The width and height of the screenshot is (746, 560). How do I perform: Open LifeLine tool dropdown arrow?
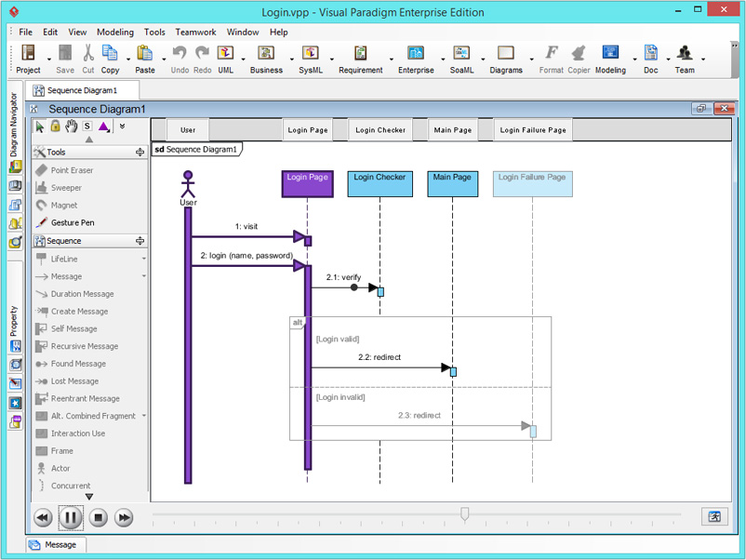coord(144,259)
